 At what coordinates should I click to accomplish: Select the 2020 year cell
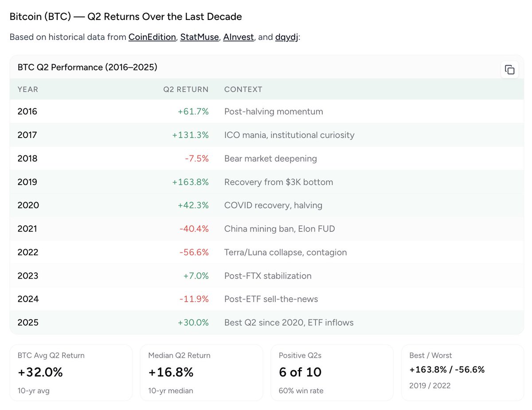(x=28, y=205)
